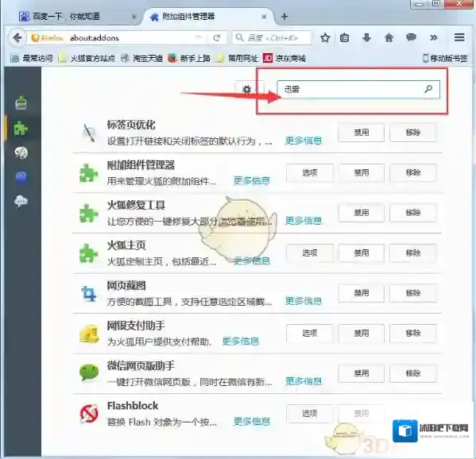The image size is (476, 459).
Task: Click the add-on search input field
Action: tap(358, 89)
